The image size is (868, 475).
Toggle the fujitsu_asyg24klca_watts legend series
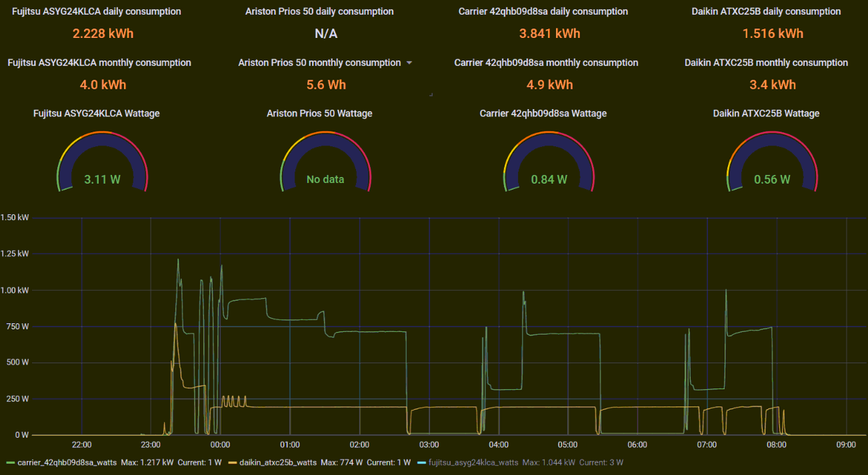473,463
